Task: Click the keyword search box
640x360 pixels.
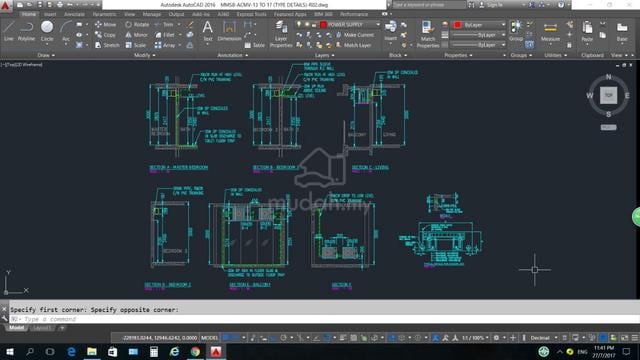Action: [x=429, y=5]
